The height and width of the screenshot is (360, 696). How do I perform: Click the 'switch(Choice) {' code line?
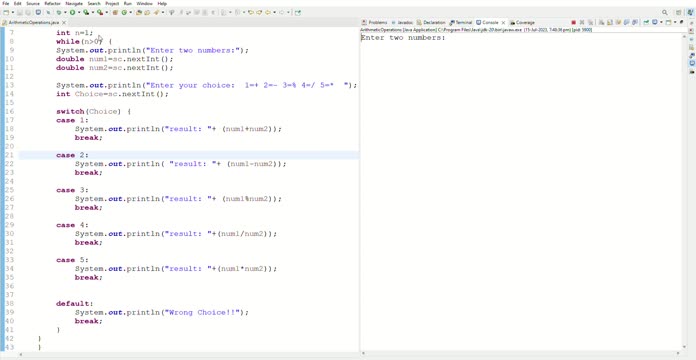point(93,111)
